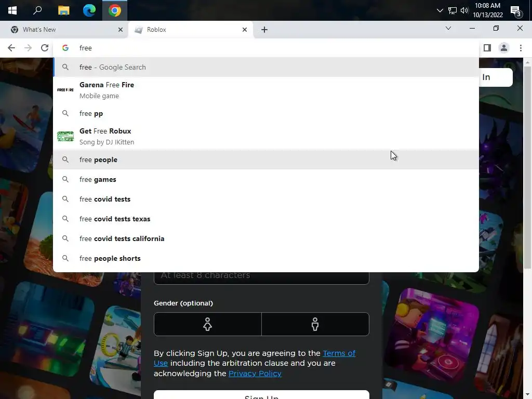
Task: Open the Chrome profile avatar menu
Action: click(x=504, y=48)
